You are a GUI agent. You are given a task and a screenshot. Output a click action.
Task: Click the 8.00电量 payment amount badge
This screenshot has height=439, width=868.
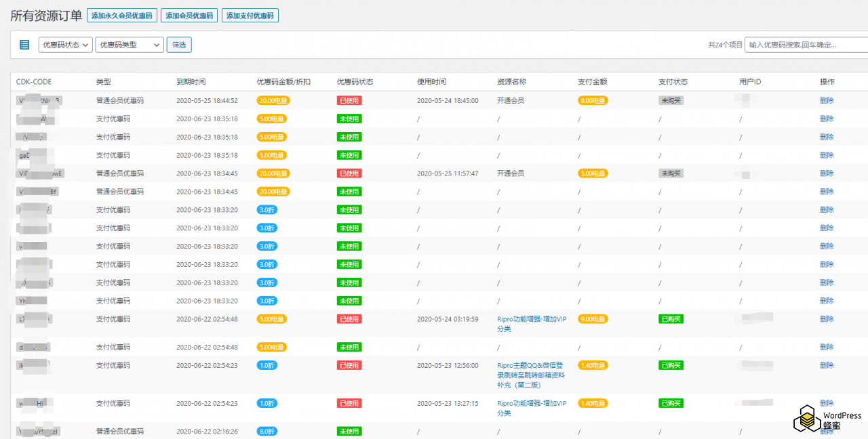click(x=593, y=100)
